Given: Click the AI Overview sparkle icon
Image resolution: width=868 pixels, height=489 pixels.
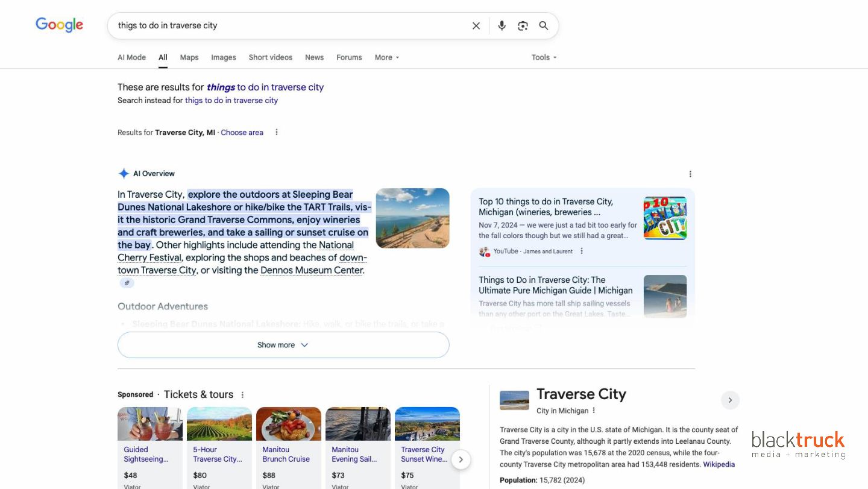Looking at the screenshot, I should pyautogui.click(x=124, y=174).
